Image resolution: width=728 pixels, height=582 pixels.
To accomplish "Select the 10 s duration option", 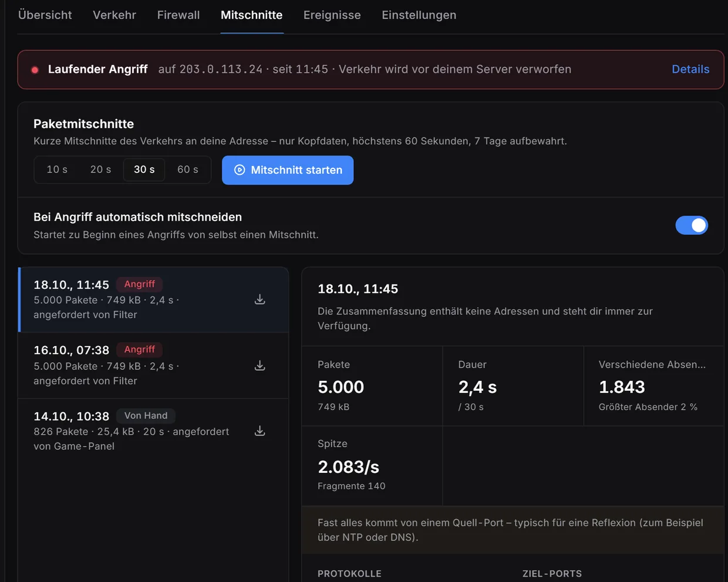I will click(57, 170).
